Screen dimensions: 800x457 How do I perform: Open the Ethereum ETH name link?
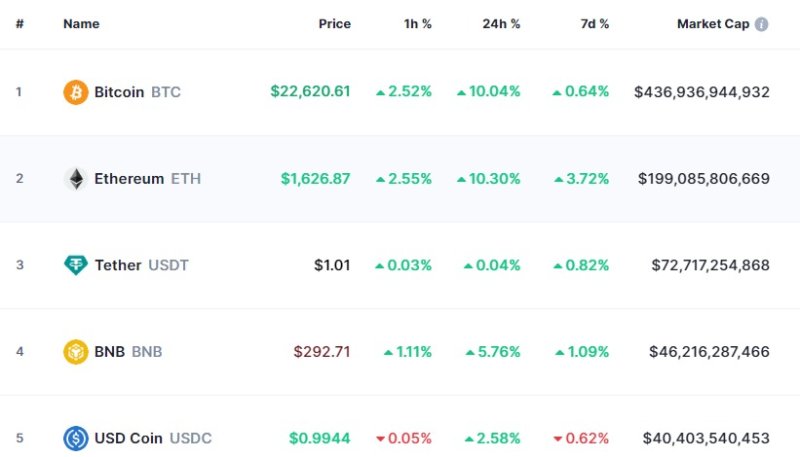coord(147,179)
